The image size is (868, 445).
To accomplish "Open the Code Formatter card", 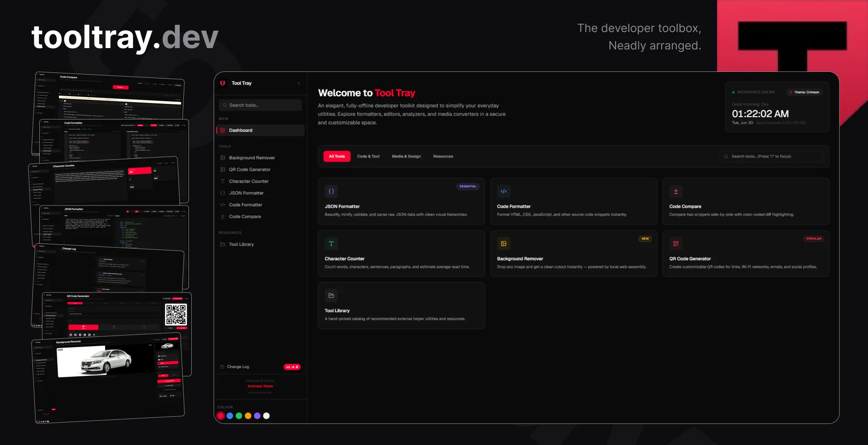I will tap(573, 201).
